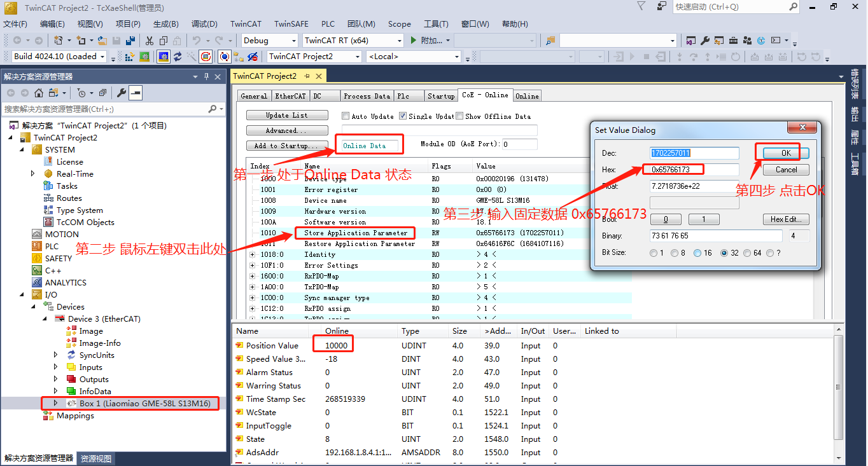Select Bit Size 8 radio button
Screen dimensions: 868x466
675,253
